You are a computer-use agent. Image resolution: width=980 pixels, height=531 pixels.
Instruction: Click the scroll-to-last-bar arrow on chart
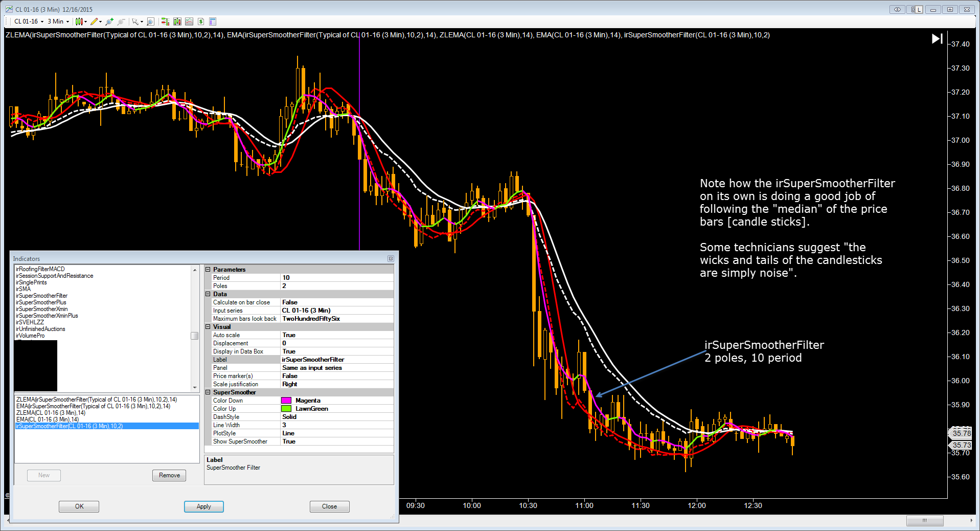click(x=937, y=39)
